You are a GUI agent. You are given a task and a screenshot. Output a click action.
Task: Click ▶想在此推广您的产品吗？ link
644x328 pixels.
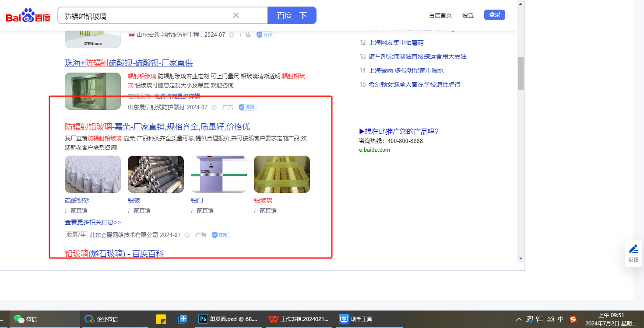(399, 131)
